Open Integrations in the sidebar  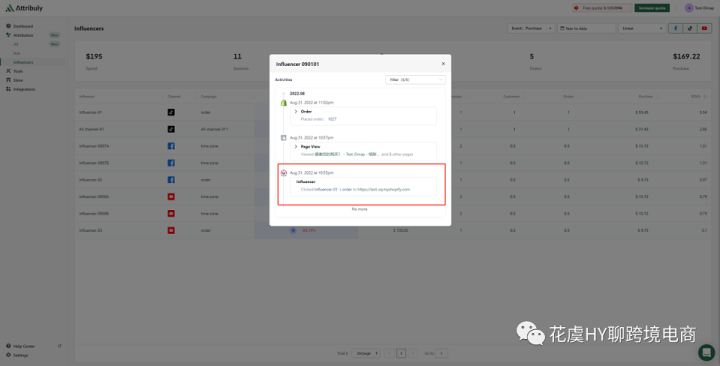click(24, 89)
